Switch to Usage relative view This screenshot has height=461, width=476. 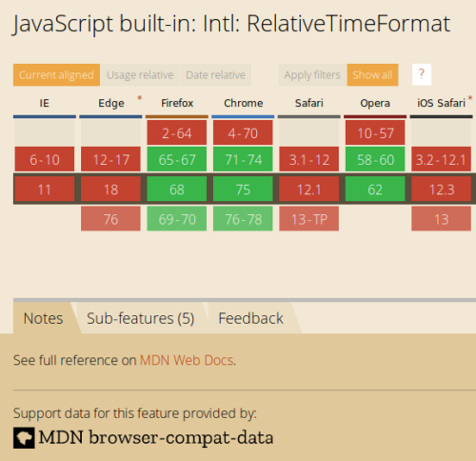pos(140,75)
